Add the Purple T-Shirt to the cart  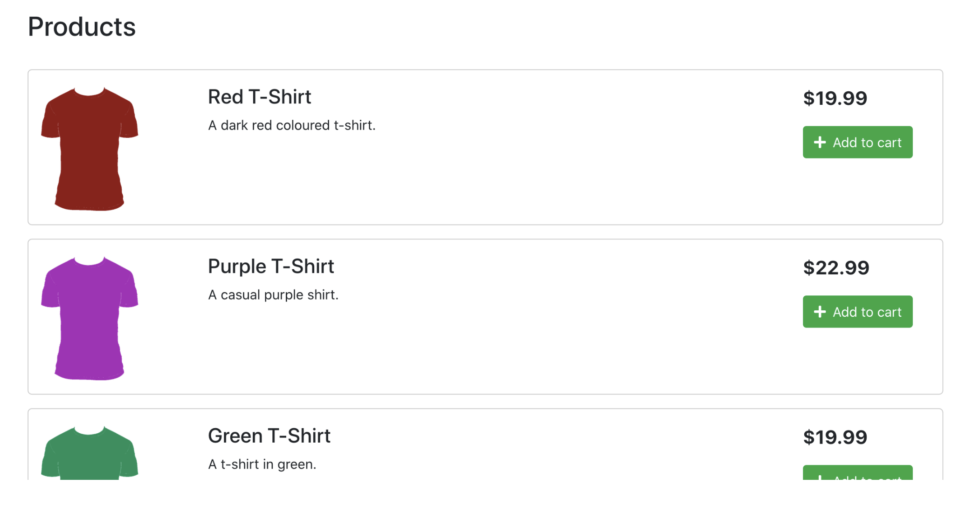(857, 312)
